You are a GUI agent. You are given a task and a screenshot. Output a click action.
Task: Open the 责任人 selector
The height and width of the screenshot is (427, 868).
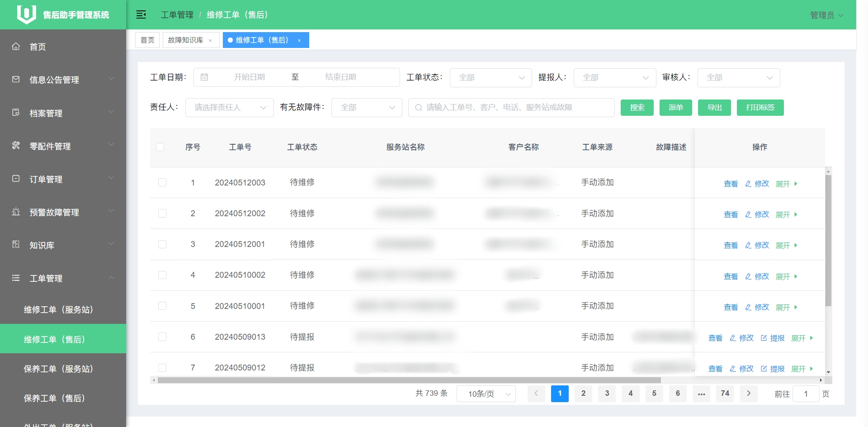(230, 108)
